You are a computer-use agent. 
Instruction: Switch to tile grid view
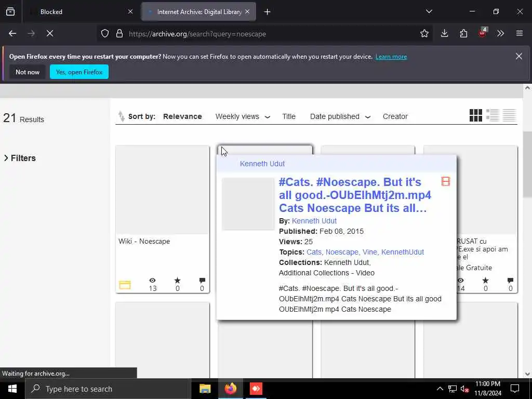[x=476, y=115]
